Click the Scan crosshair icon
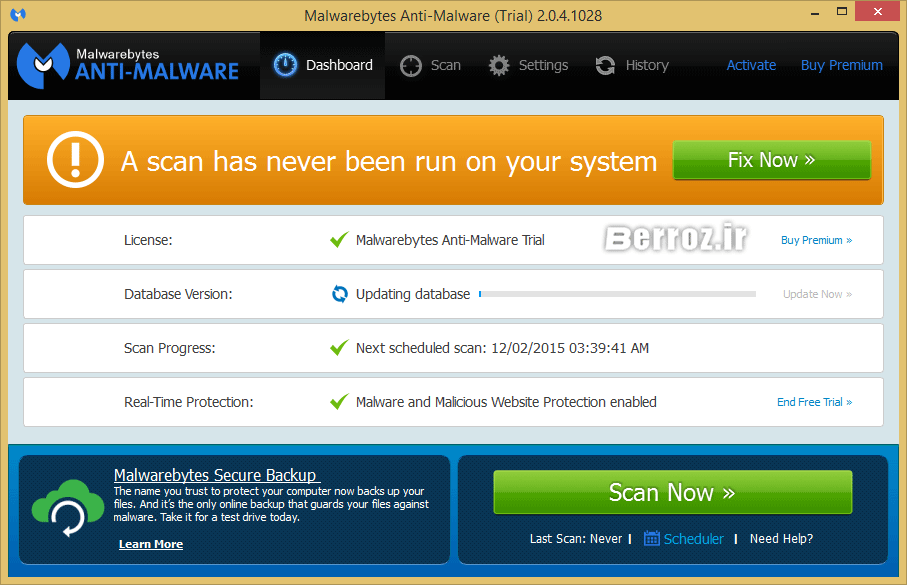The image size is (907, 585). (411, 66)
